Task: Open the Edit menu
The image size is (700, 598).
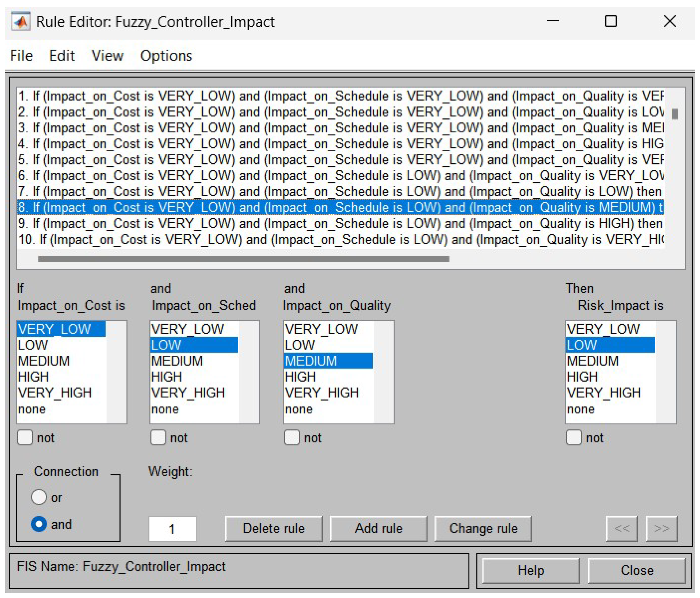Action: [x=62, y=55]
